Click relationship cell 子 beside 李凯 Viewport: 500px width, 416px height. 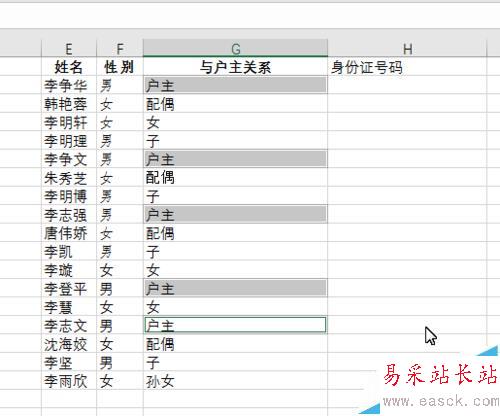click(235, 251)
